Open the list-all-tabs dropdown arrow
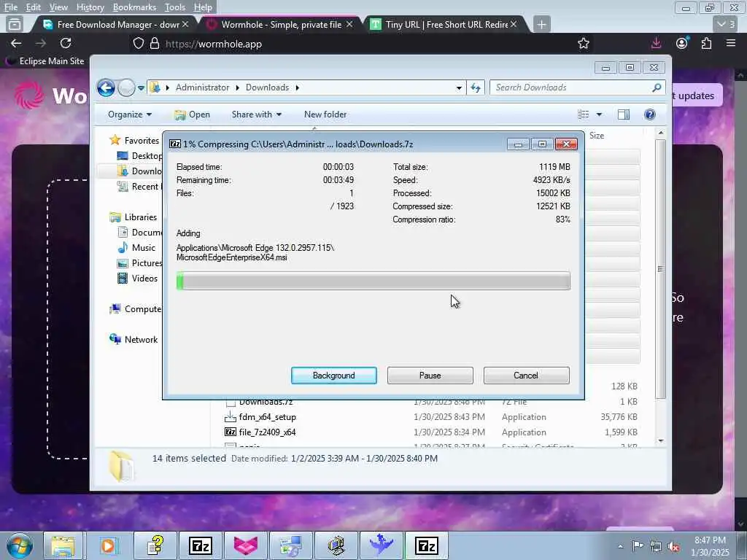The width and height of the screenshot is (747, 560). [726, 24]
